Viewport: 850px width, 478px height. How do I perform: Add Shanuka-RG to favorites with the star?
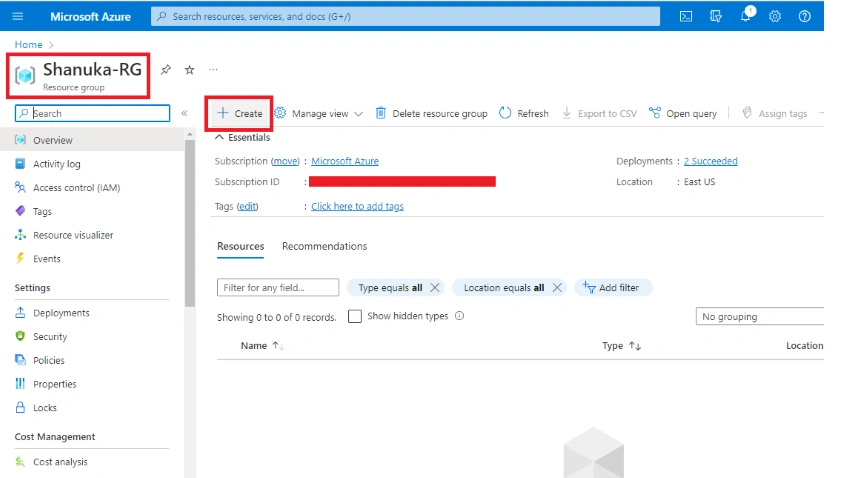[189, 69]
